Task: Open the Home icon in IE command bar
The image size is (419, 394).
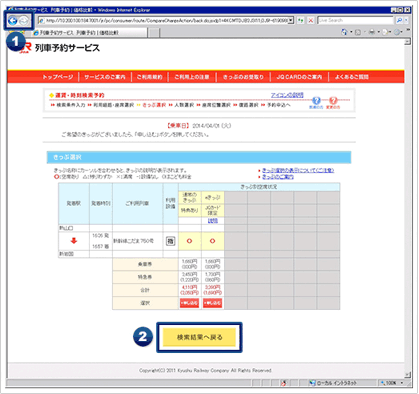Action: pyautogui.click(x=344, y=32)
